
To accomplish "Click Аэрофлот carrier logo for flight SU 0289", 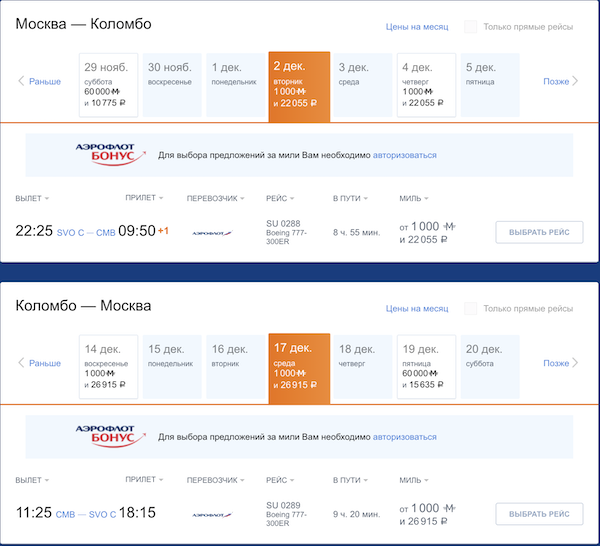I will pyautogui.click(x=211, y=514).
